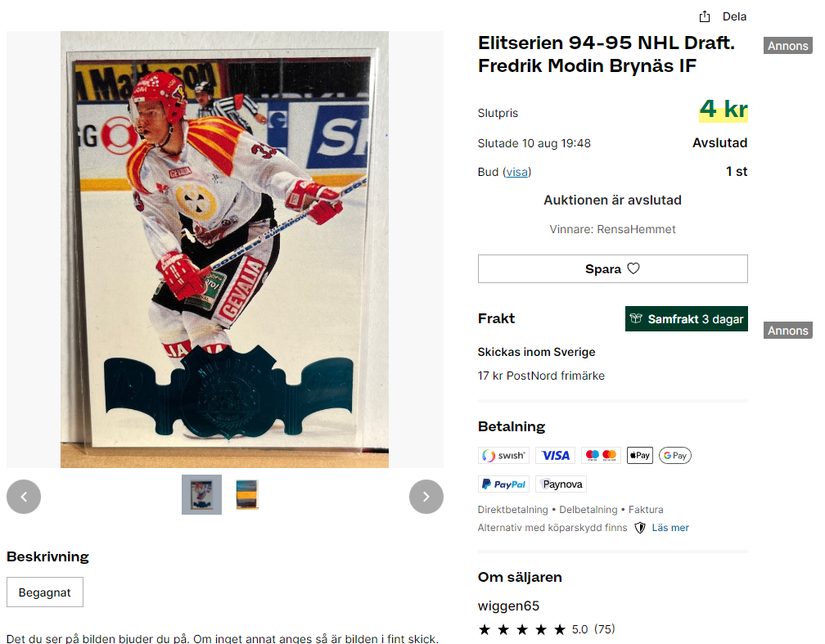
Task: Show the next image with right arrow
Action: [x=426, y=497]
